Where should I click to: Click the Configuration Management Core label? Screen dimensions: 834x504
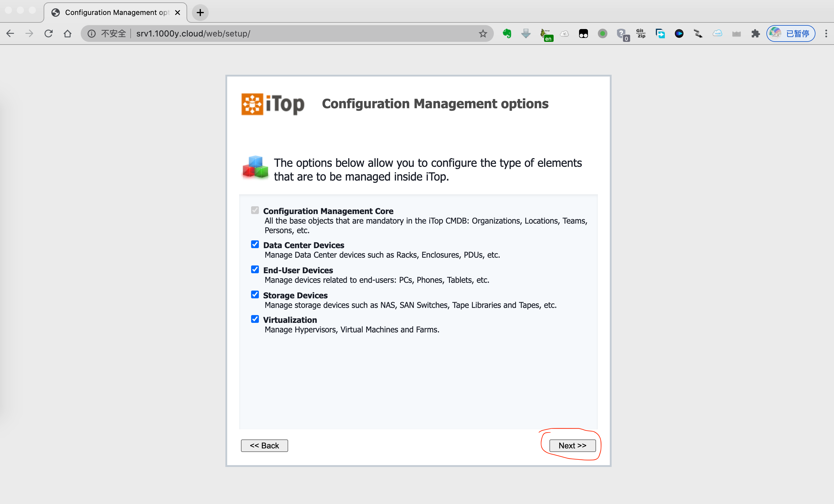[328, 211]
